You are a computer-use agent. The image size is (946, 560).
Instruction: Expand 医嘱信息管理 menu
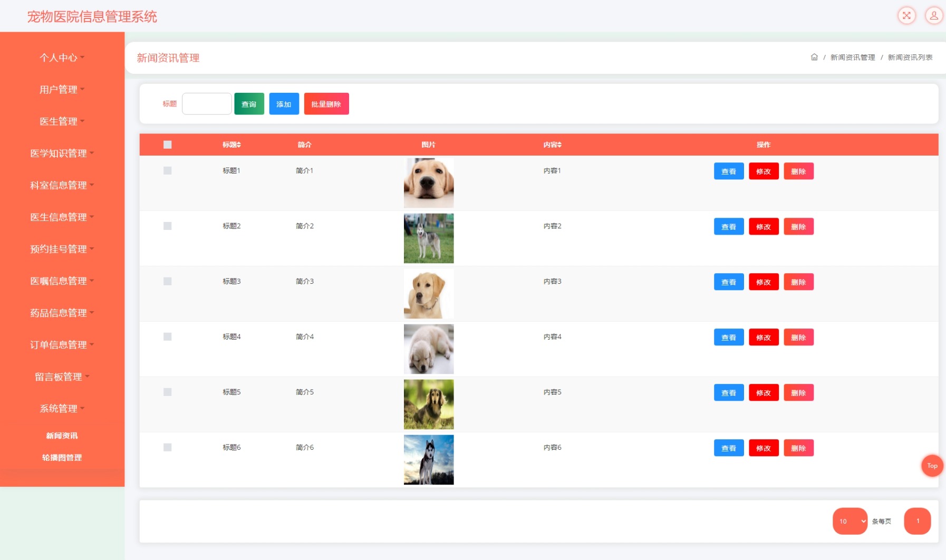point(62,281)
